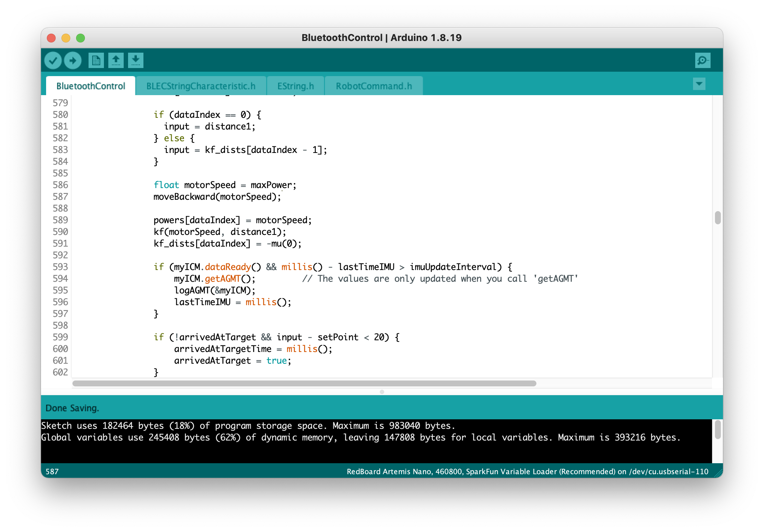Viewport: 764px width, 532px height.
Task: Save the sketch with the Save icon
Action: [136, 60]
